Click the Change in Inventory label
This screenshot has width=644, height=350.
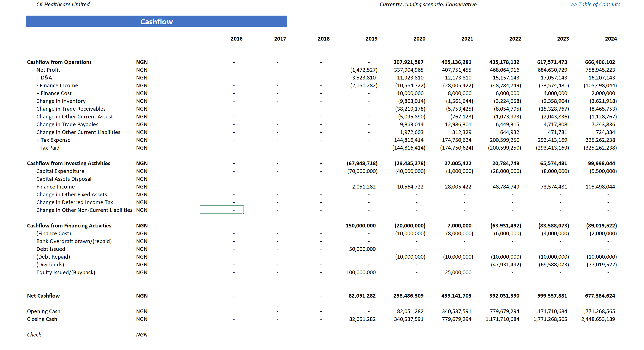(x=61, y=101)
